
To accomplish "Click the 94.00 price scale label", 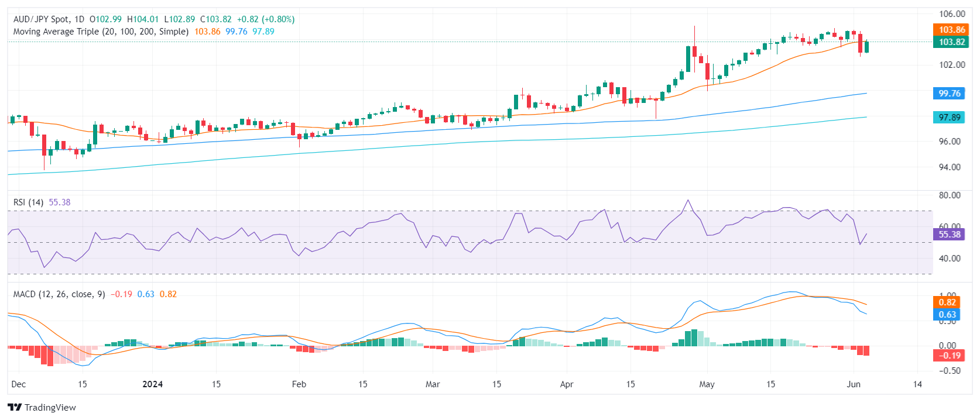I will [952, 167].
